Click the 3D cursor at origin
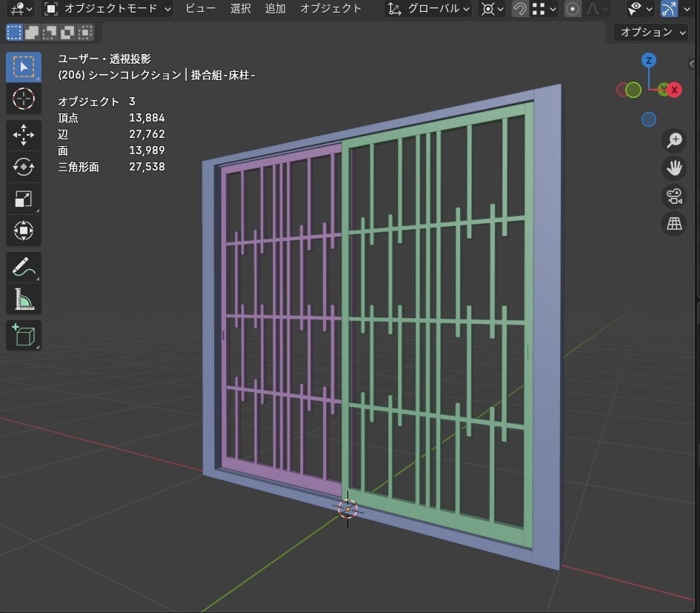This screenshot has height=613, width=700. coord(347,509)
